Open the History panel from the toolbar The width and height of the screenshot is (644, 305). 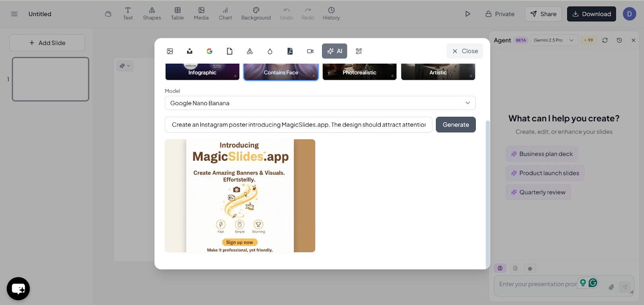[331, 14]
